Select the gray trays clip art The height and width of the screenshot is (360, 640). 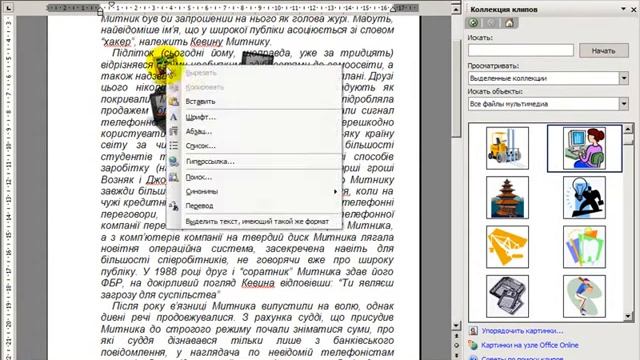507,296
